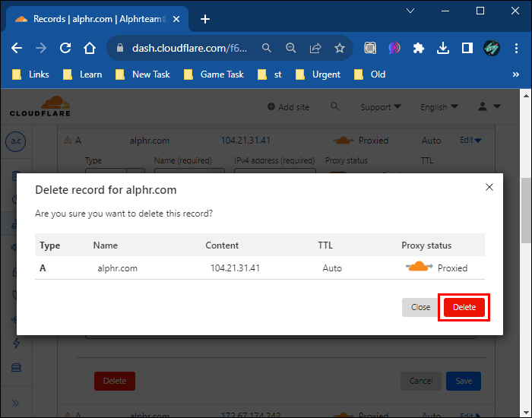The image size is (532, 418).
Task: Click Add site in header
Action: click(288, 107)
